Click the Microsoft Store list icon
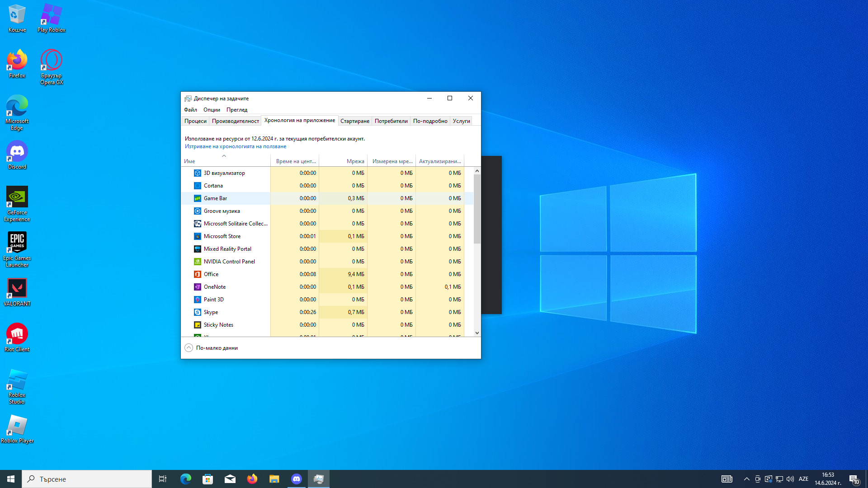 [x=198, y=236]
